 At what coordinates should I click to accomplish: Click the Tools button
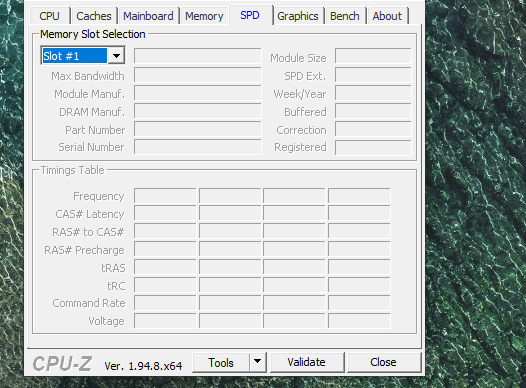[x=221, y=362]
